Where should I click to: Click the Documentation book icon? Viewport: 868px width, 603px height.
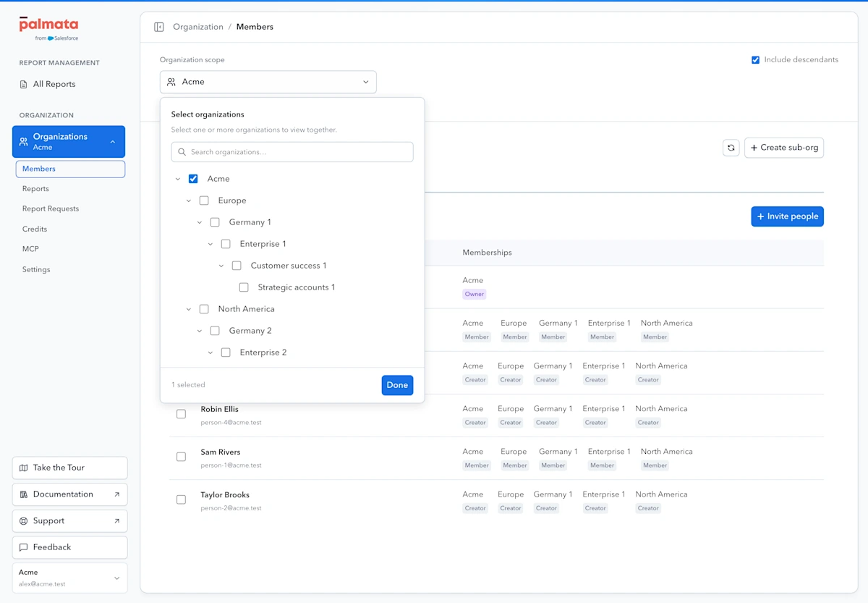pos(24,494)
